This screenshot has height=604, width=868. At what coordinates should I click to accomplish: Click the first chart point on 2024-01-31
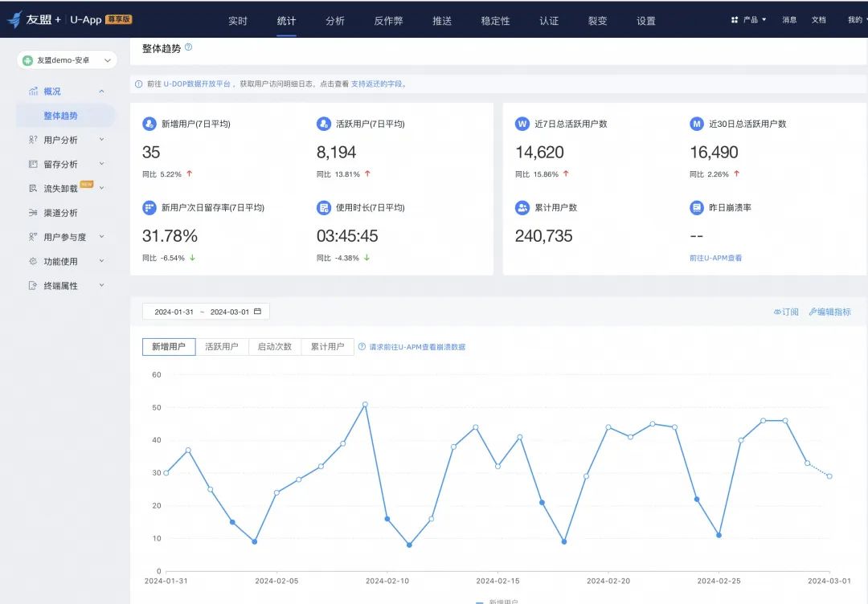[166, 473]
